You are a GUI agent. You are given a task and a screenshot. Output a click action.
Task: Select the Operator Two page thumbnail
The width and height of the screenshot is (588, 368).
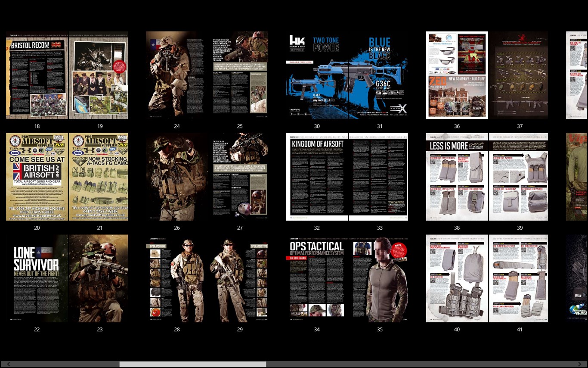point(238,278)
